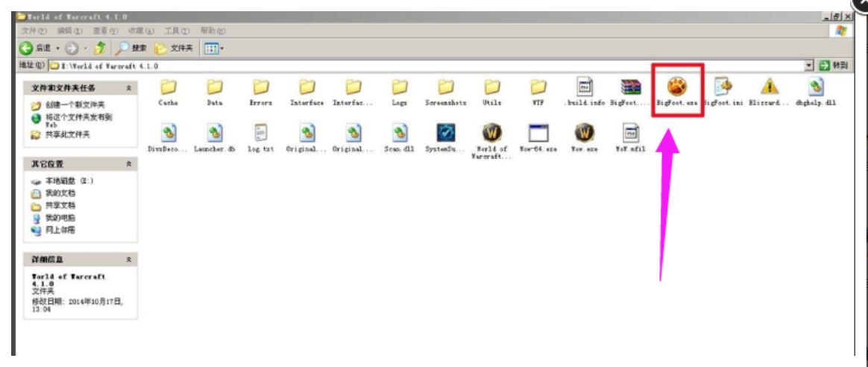Open the 工具(T) menu

(x=177, y=31)
